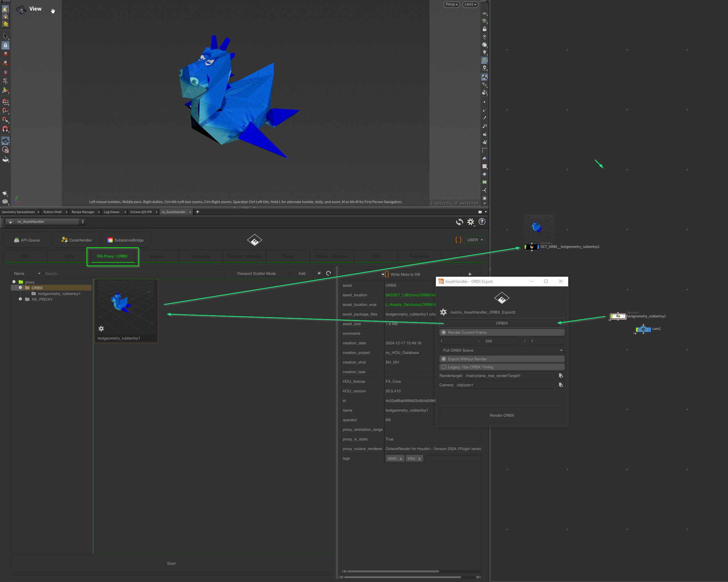Click the orange curly braces icon near USER

458,240
